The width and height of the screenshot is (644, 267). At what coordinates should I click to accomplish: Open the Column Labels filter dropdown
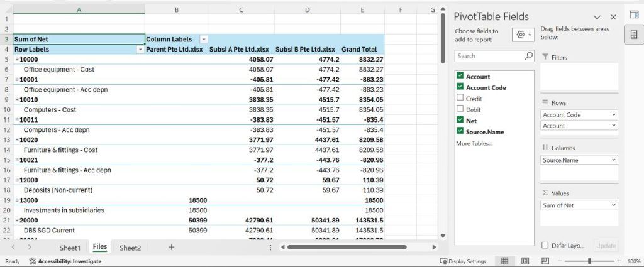(204, 40)
